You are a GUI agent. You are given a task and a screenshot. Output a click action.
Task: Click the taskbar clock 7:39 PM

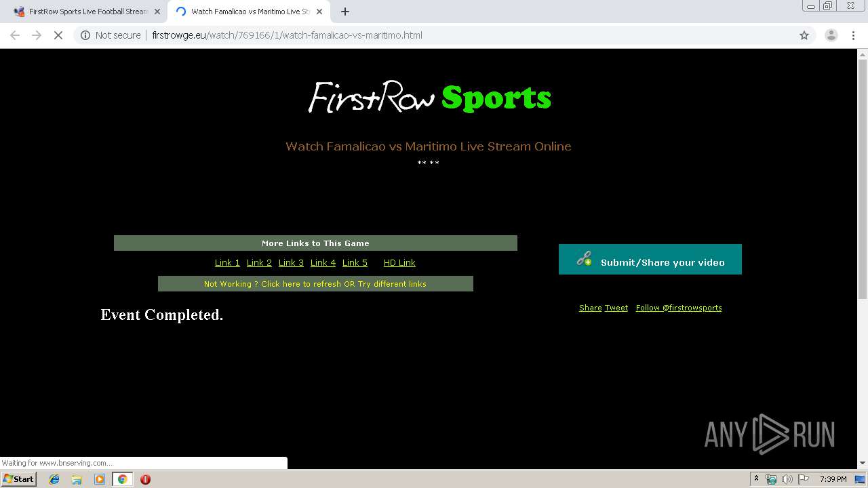point(833,479)
